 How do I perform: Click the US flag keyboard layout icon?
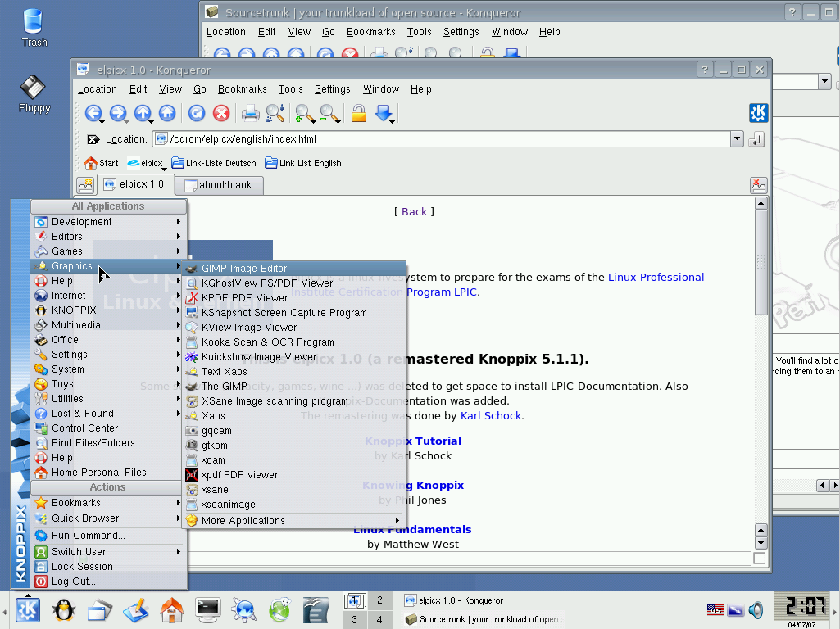click(x=715, y=609)
